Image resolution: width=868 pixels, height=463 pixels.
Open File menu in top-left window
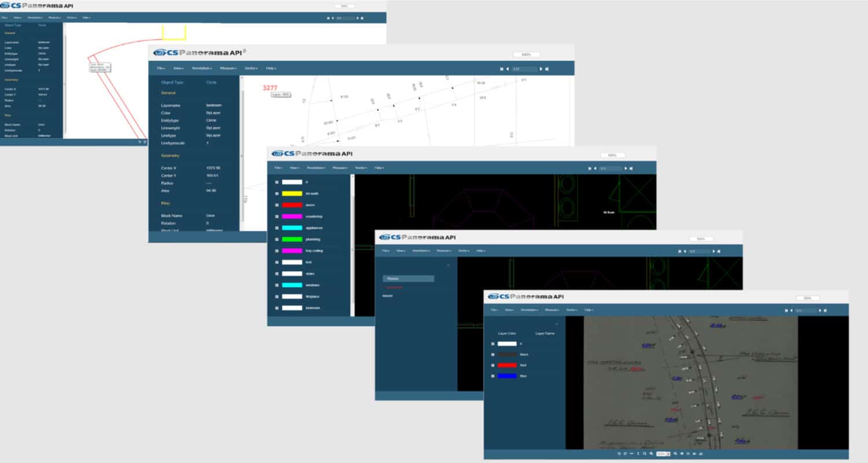(4, 18)
